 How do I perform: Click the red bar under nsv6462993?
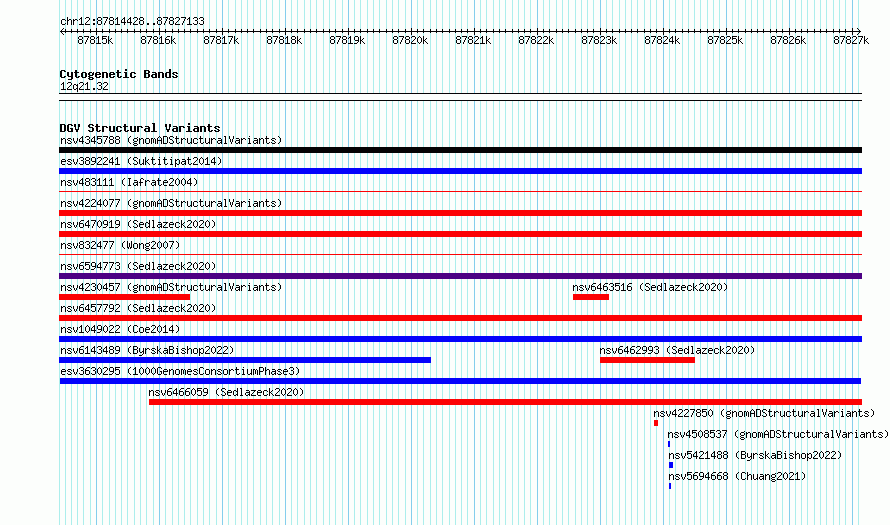tap(648, 360)
